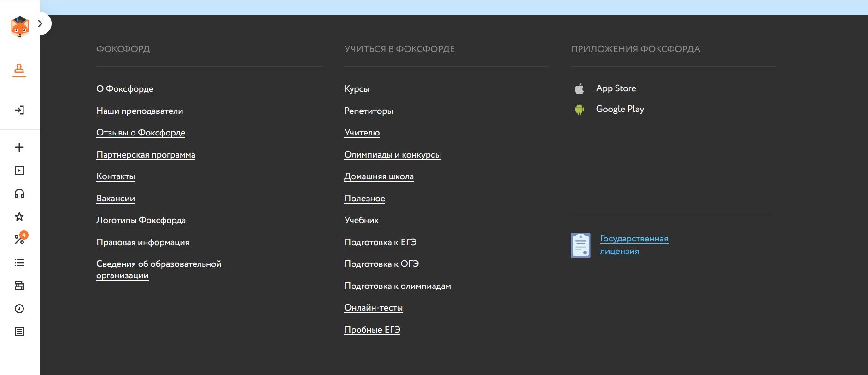Open О Фоксфорде link
The height and width of the screenshot is (375, 868).
[x=125, y=89]
